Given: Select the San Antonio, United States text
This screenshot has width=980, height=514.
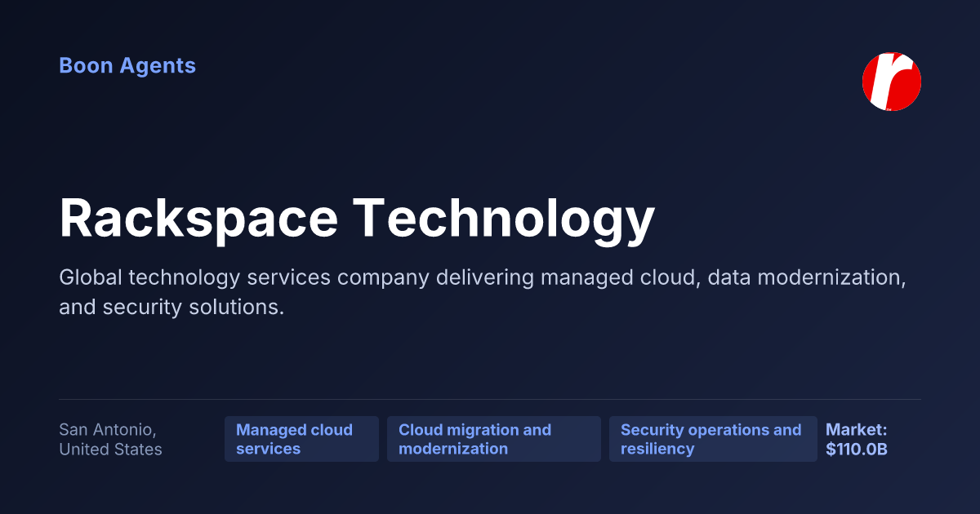Looking at the screenshot, I should (110, 439).
